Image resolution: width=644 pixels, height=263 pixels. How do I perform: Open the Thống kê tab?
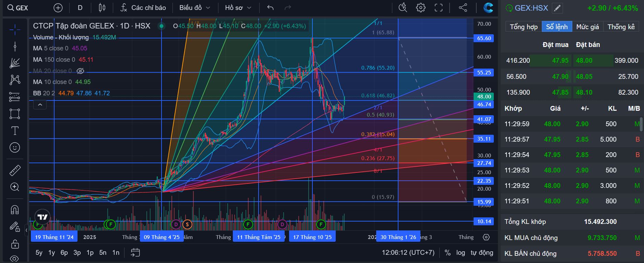coord(621,27)
